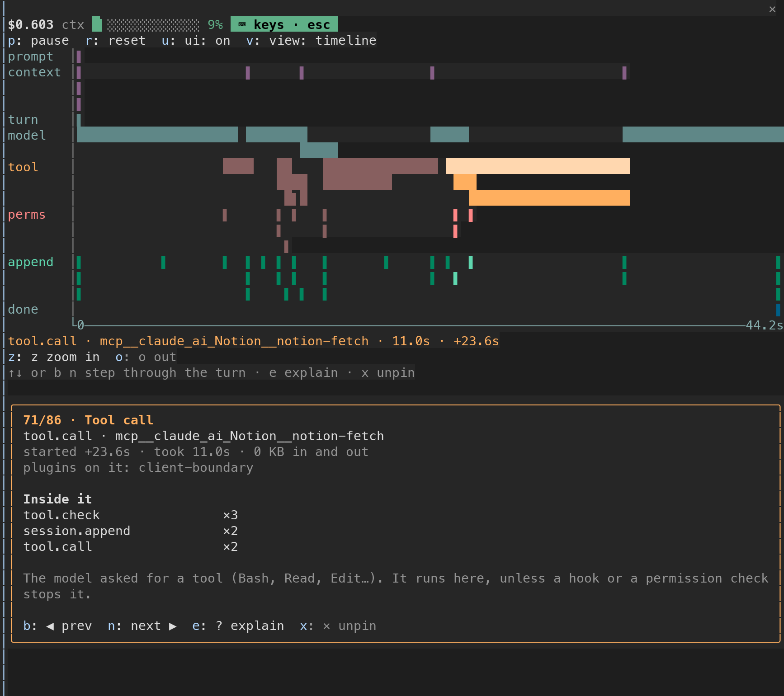The image size is (784, 696).
Task: Select the prompt row label
Action: (x=31, y=56)
